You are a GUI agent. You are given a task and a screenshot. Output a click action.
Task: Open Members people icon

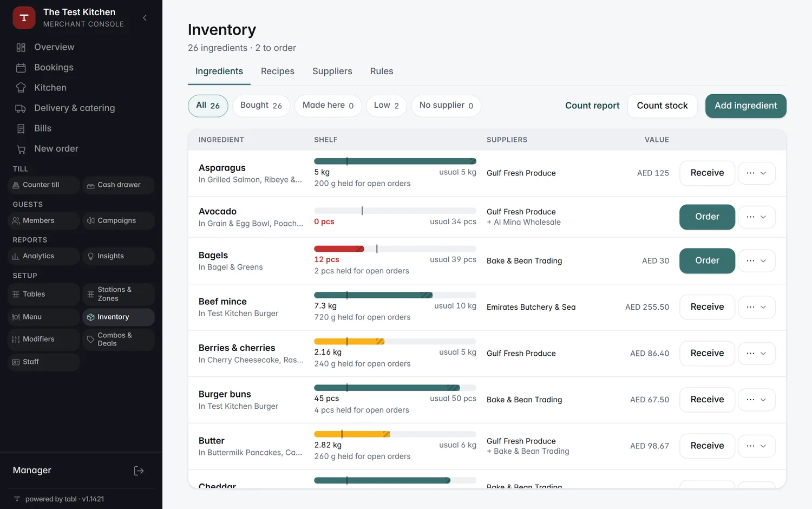[x=16, y=221]
